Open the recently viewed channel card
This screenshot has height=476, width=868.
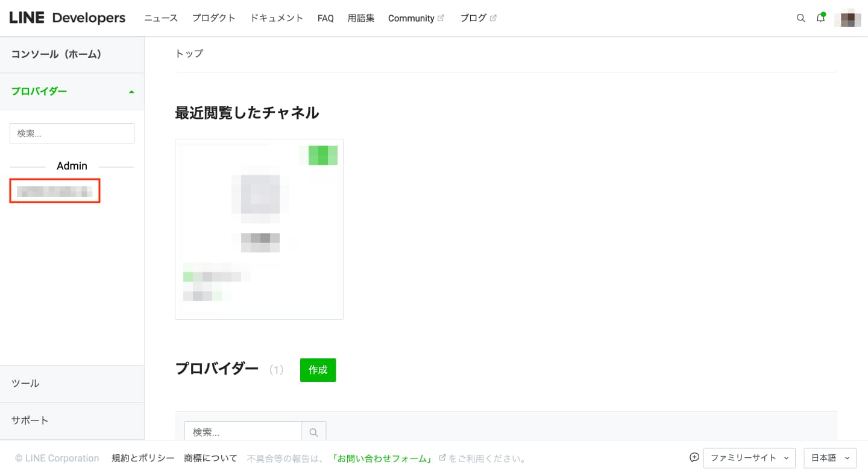[x=259, y=229]
